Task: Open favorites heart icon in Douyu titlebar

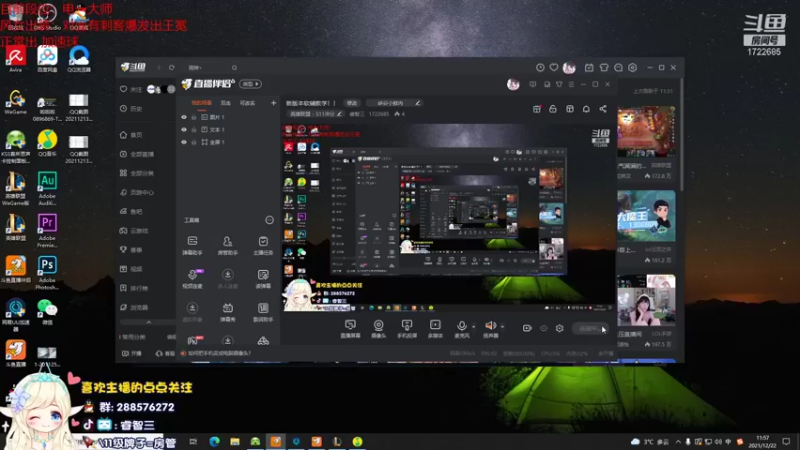Action: click(554, 67)
